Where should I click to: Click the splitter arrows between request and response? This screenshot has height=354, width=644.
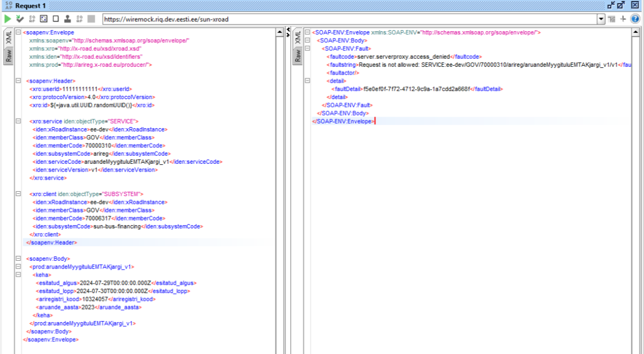click(288, 32)
